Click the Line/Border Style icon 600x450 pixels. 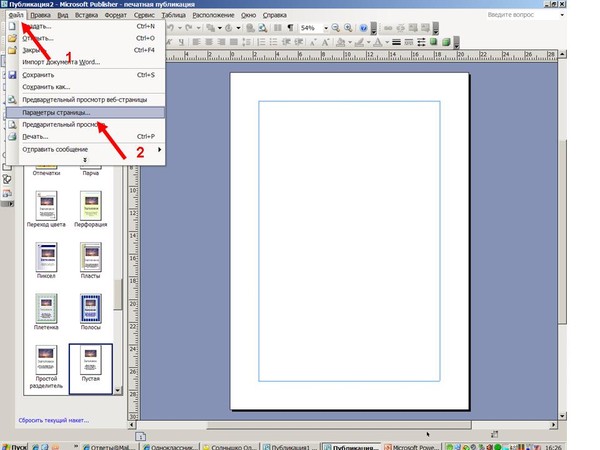(396, 42)
